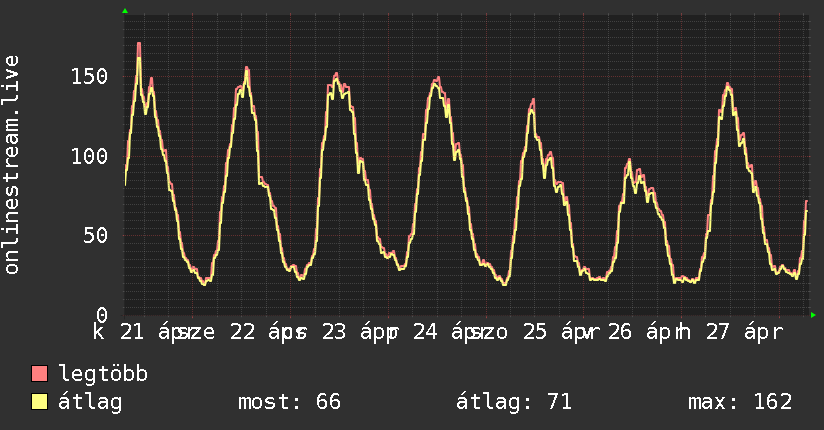Click the onlinestream.live vertical axis title
This screenshot has height=430, width=824.
pyautogui.click(x=12, y=165)
